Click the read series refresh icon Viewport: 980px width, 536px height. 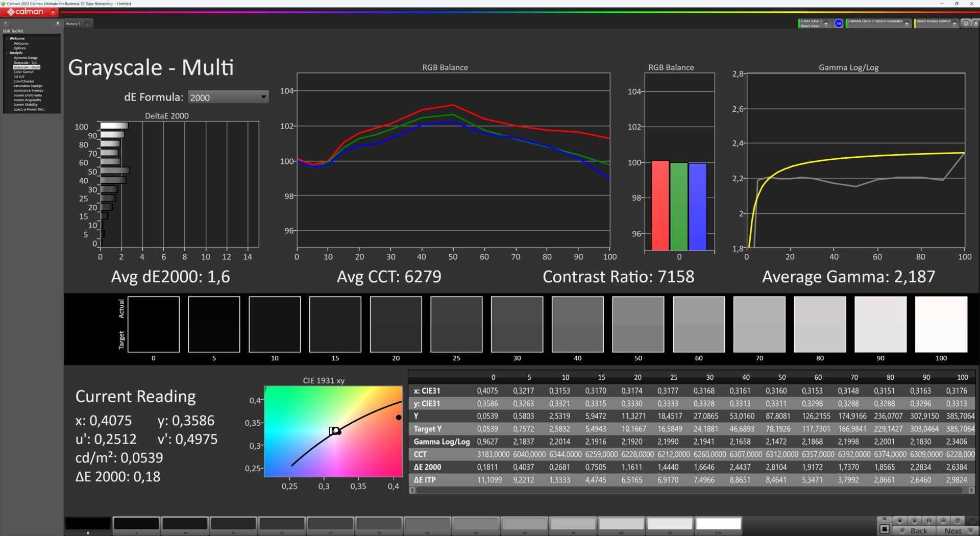pyautogui.click(x=958, y=521)
